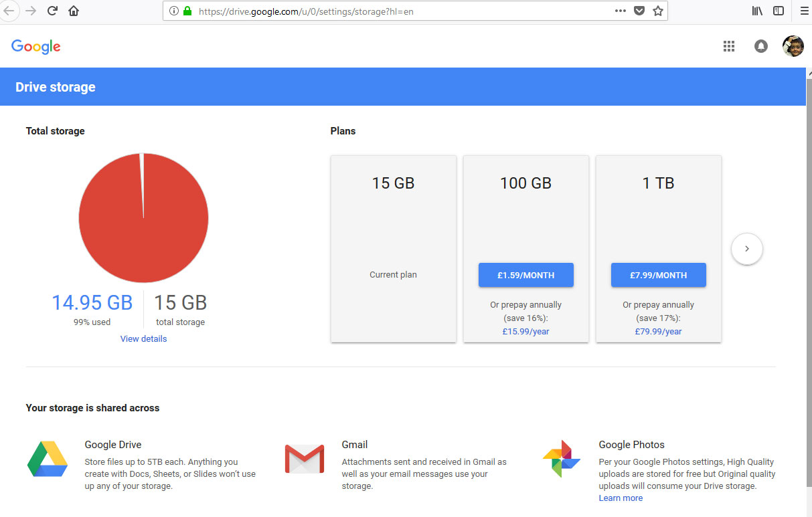The width and height of the screenshot is (812, 517).
Task: Choose the £1.59/MONTH 100 GB plan
Action: pos(525,275)
